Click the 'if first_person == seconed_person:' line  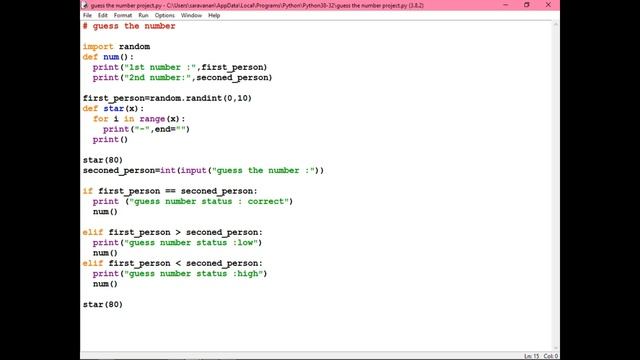170,191
